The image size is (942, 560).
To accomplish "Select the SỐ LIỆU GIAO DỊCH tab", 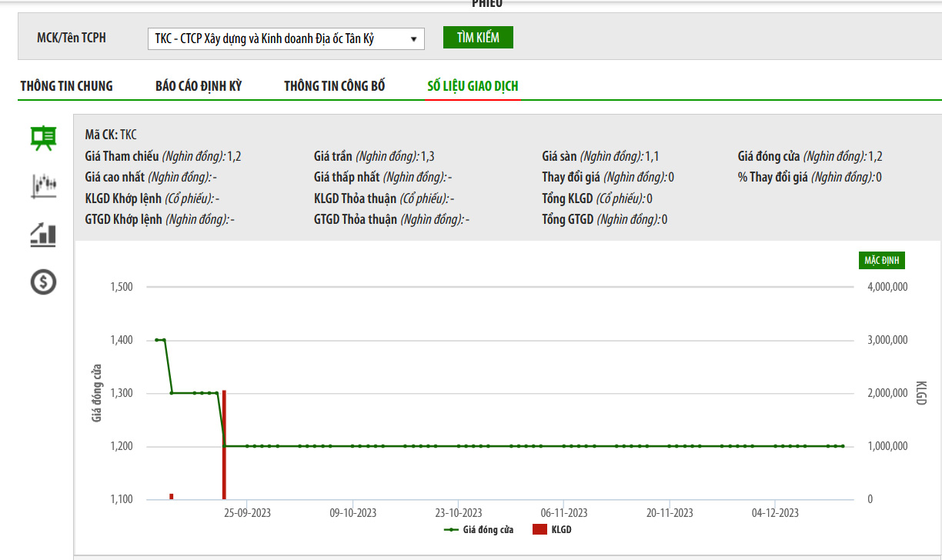I will click(473, 86).
